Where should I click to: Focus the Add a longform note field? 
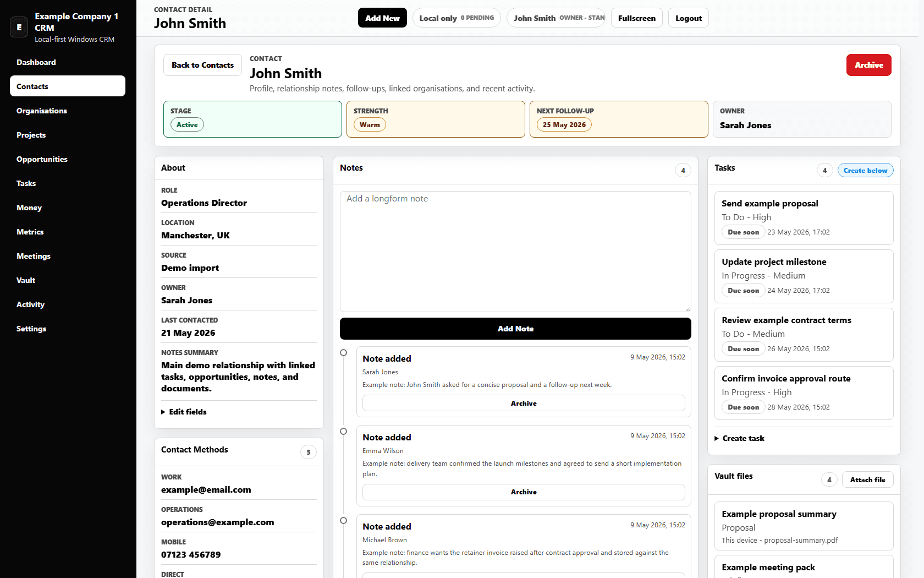click(515, 252)
